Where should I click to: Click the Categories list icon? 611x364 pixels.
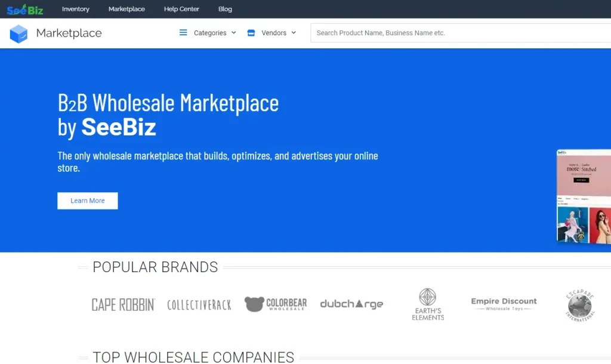[183, 33]
